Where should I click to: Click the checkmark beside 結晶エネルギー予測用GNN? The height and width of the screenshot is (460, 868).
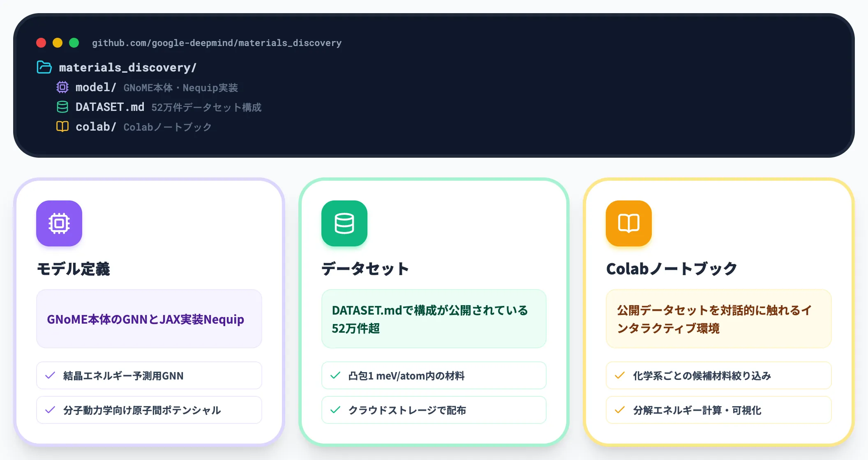[50, 375]
